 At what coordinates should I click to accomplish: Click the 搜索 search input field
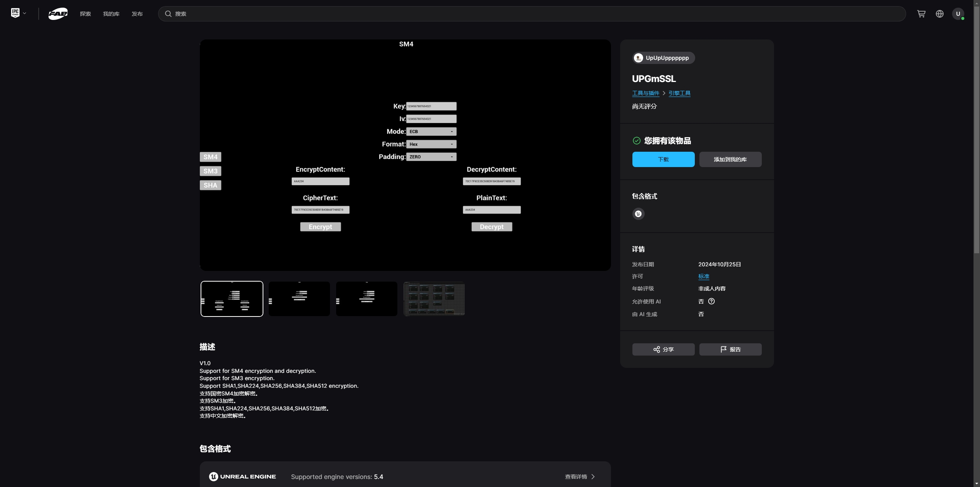coord(536,14)
